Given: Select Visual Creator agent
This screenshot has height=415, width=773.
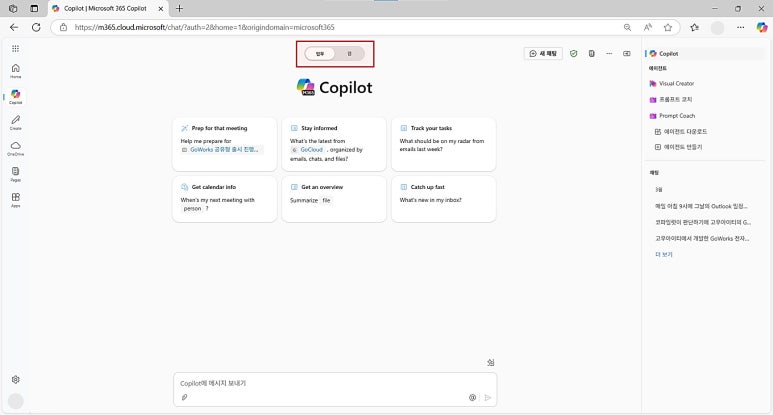Looking at the screenshot, I should 676,84.
